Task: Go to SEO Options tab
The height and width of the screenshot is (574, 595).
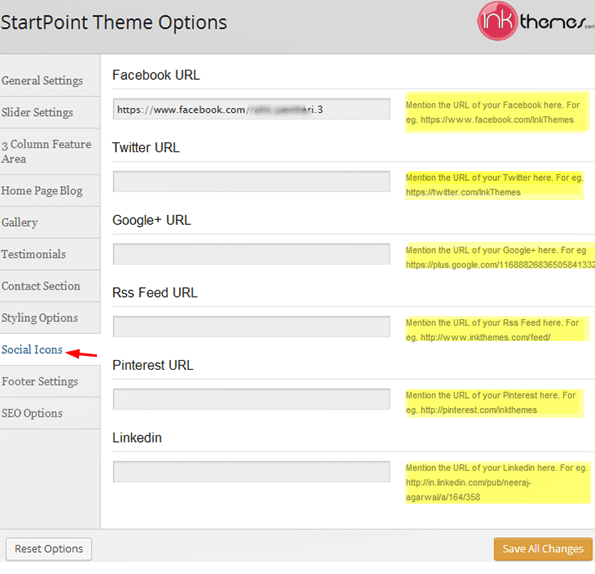Action: (32, 413)
